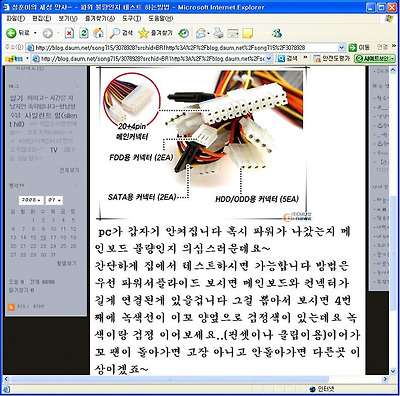Click the 연결 (Links) toolbar label
400x396 pixels.
(x=382, y=47)
